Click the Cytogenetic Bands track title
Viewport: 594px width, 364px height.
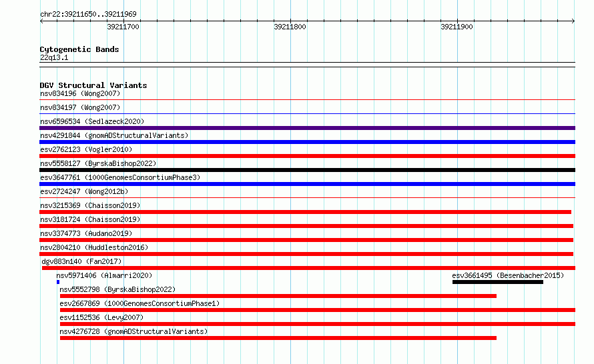[x=79, y=49]
